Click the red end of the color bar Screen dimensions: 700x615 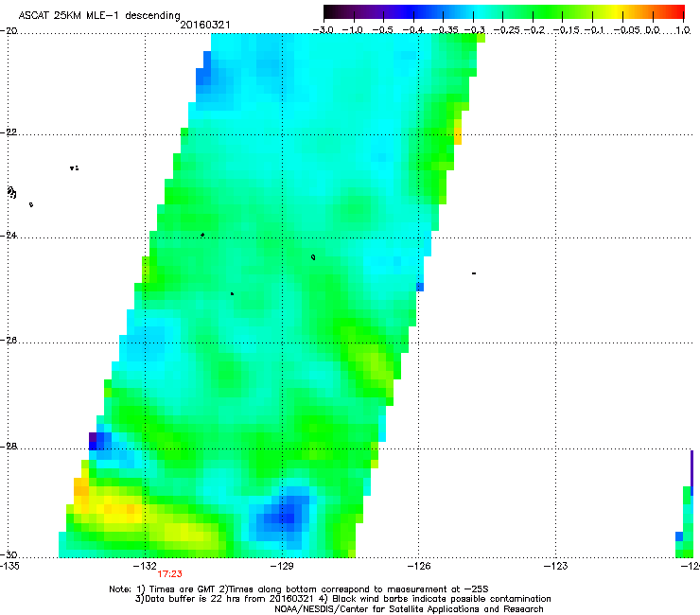pyautogui.click(x=676, y=12)
